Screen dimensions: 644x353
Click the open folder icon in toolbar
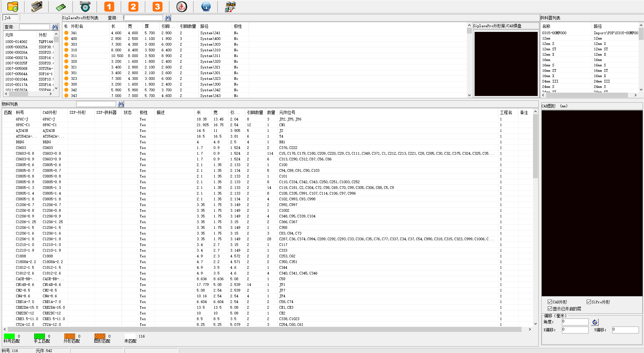pos(13,7)
